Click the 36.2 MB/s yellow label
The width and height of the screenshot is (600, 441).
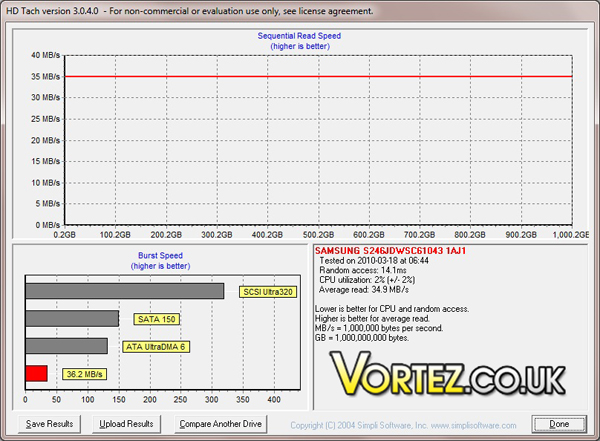tap(85, 374)
